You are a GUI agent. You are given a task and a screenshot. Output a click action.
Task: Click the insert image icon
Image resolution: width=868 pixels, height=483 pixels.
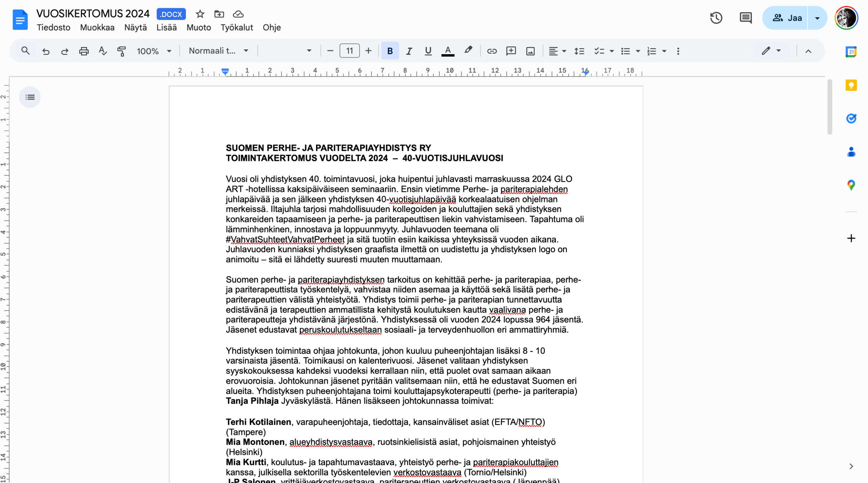coord(530,51)
